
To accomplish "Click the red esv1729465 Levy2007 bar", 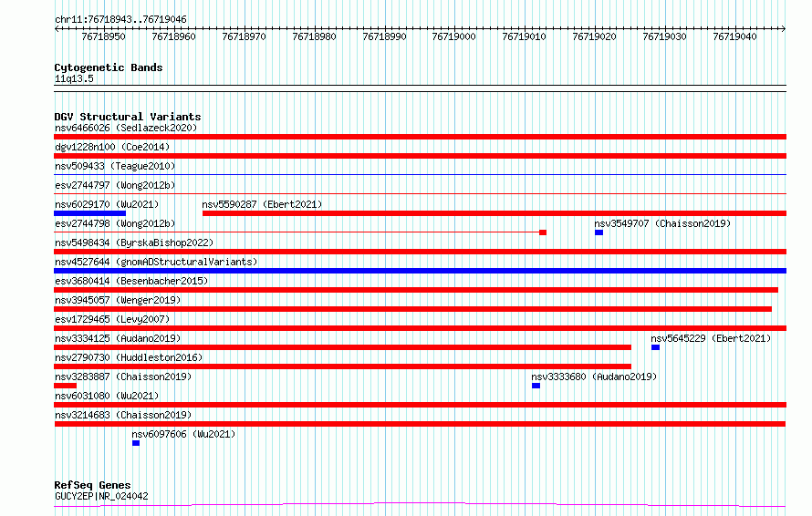I will tap(420, 328).
